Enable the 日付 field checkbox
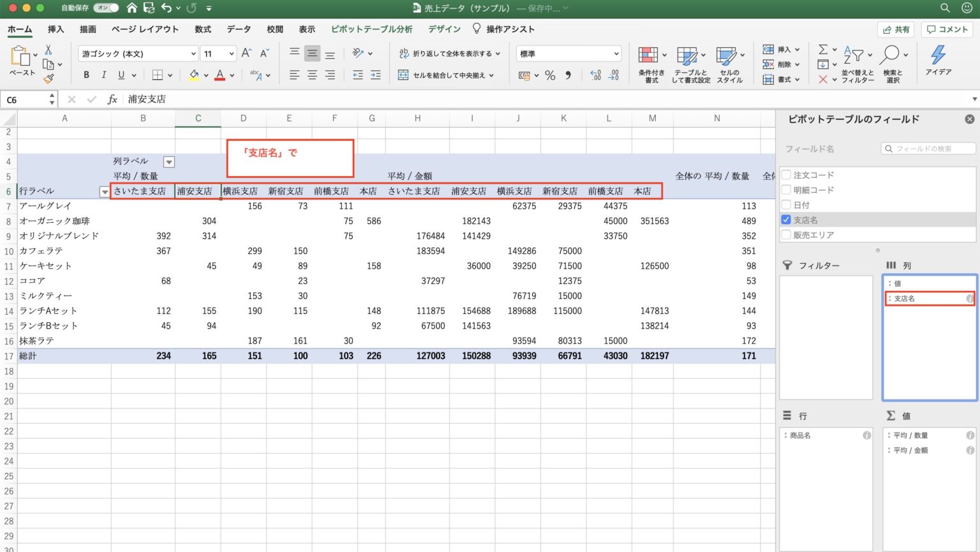Image resolution: width=980 pixels, height=552 pixels. (786, 205)
